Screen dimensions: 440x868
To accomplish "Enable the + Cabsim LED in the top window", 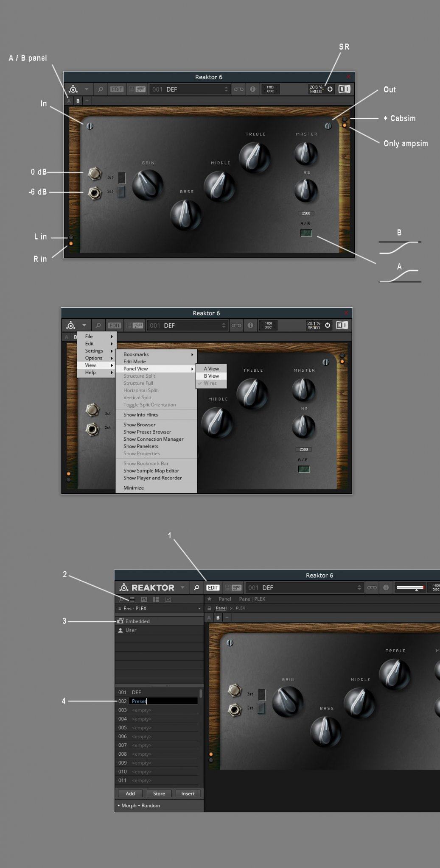I will 345,119.
